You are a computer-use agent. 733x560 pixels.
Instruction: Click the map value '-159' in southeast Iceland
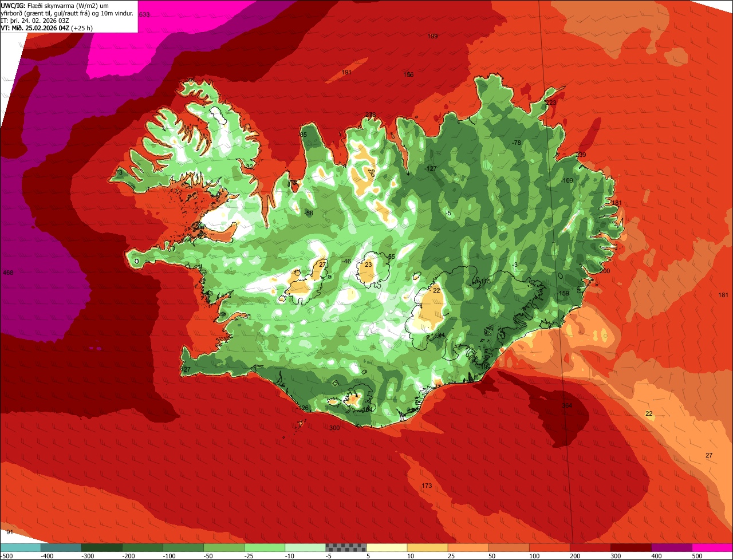(563, 293)
